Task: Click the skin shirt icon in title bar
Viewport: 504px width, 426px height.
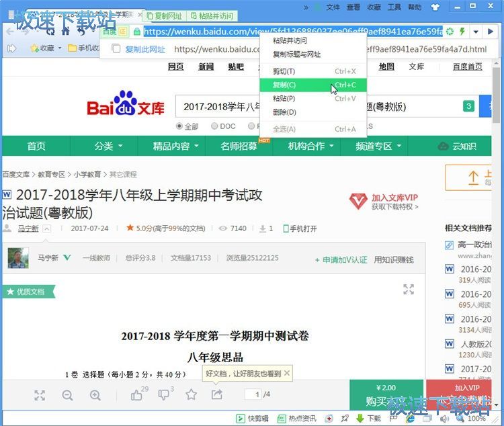Action: pos(435,7)
